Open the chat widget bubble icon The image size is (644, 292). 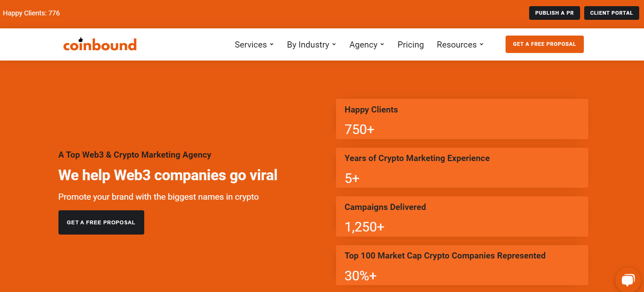pos(628,280)
